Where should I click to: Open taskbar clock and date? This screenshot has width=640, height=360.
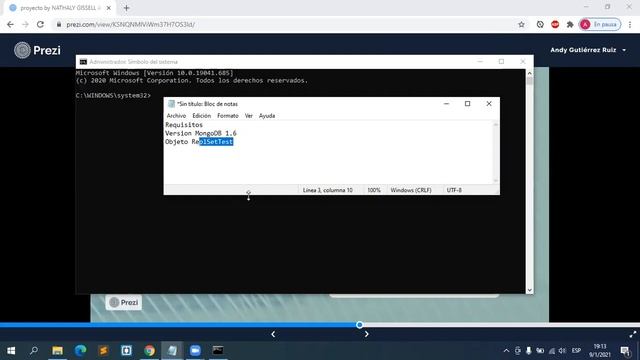[x=600, y=350]
